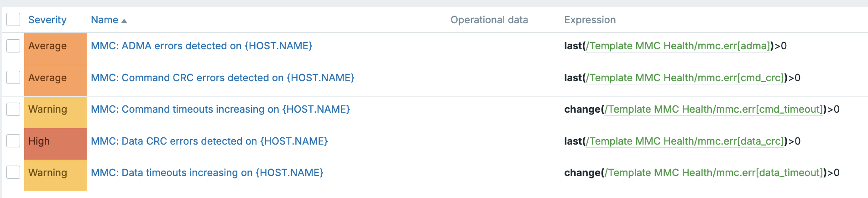
Task: Open Command CRC errors detected trigger
Action: pyautogui.click(x=222, y=78)
